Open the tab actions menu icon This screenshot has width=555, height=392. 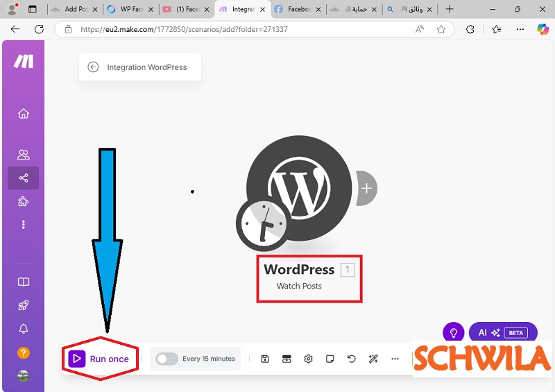(x=32, y=10)
